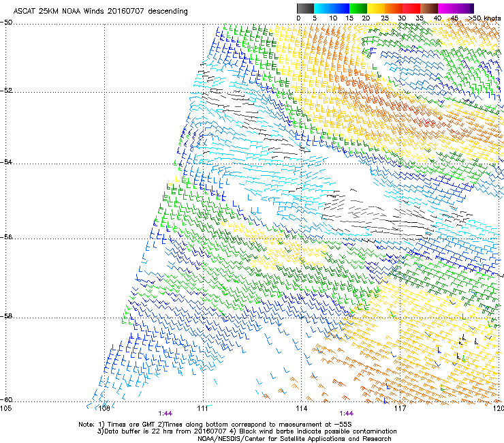Click the longitude axis label "117"
Viewport: 504px width, 443px height.
click(x=400, y=408)
